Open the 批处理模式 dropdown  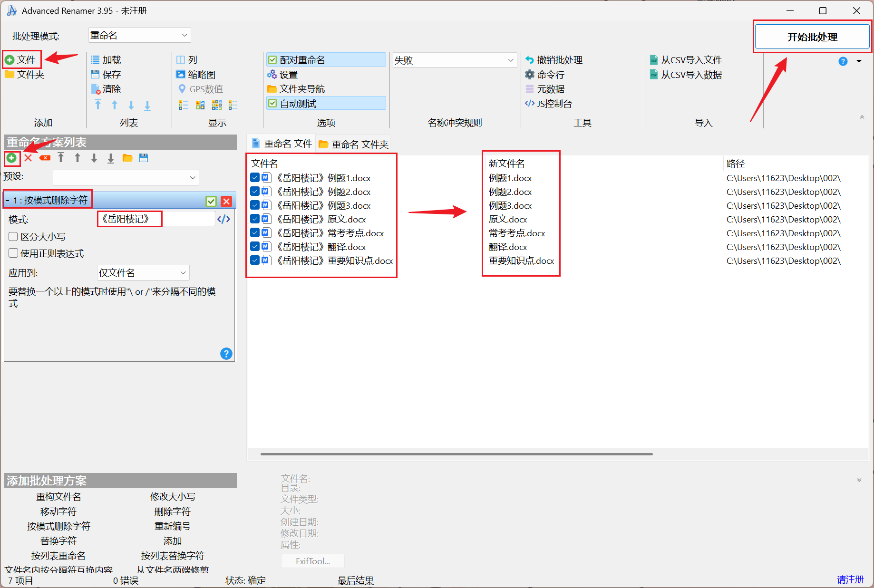click(139, 35)
